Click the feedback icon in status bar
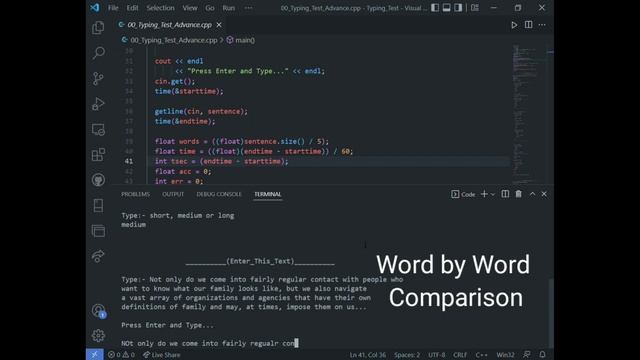Viewport: 640px width, 360px height. point(527,355)
